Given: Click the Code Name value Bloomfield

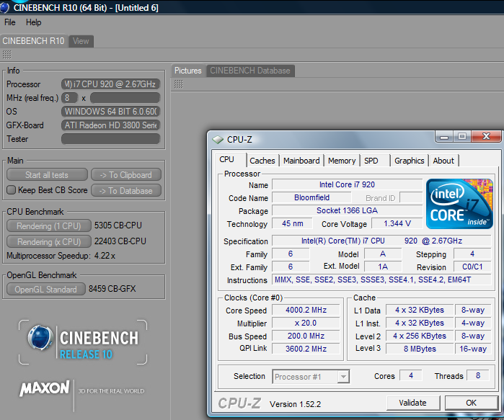Looking at the screenshot, I should pos(311,197).
